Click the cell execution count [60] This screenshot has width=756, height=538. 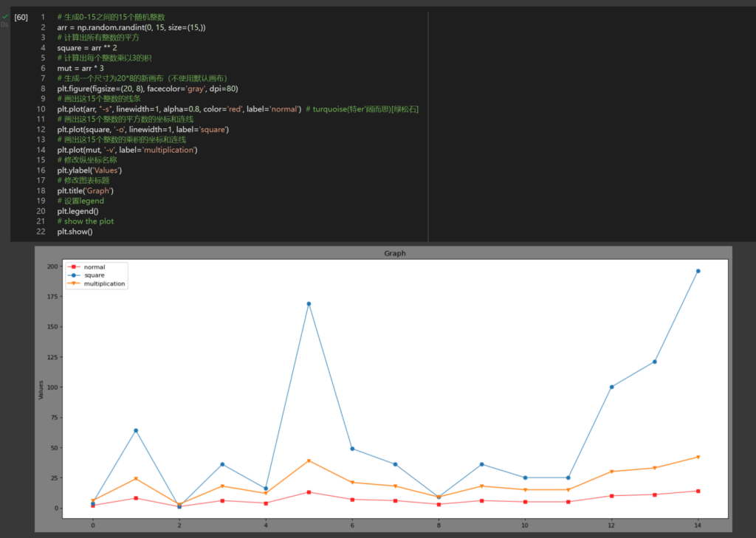click(x=21, y=18)
